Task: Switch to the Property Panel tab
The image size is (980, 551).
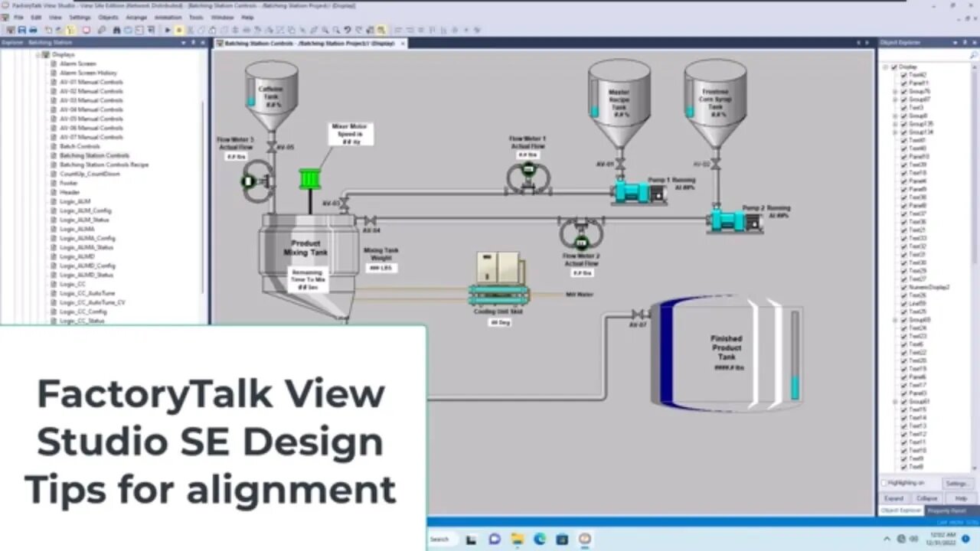Action: pos(947,510)
